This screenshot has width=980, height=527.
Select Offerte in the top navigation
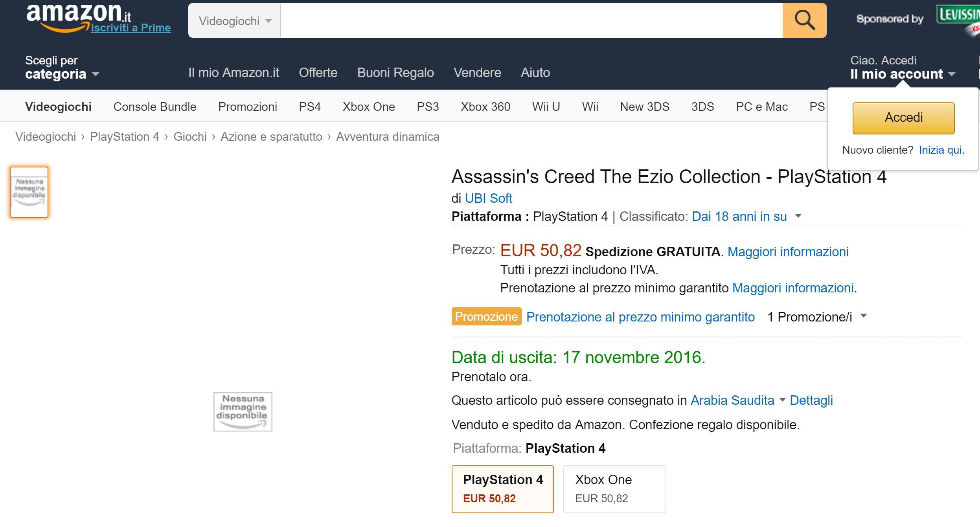(318, 72)
